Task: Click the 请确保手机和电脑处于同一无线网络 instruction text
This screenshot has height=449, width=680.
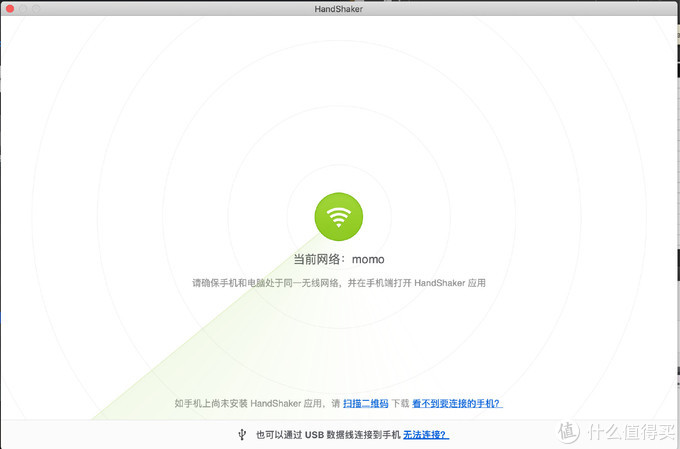Action: 339,283
